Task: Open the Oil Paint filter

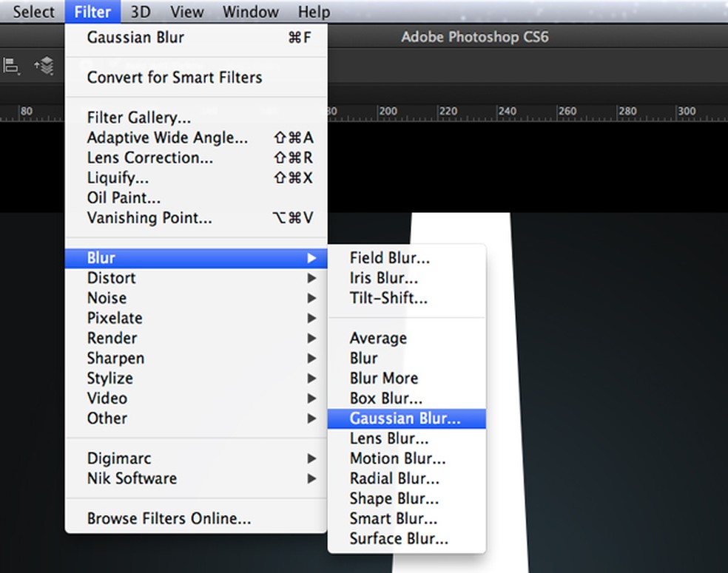Action: coord(196,197)
